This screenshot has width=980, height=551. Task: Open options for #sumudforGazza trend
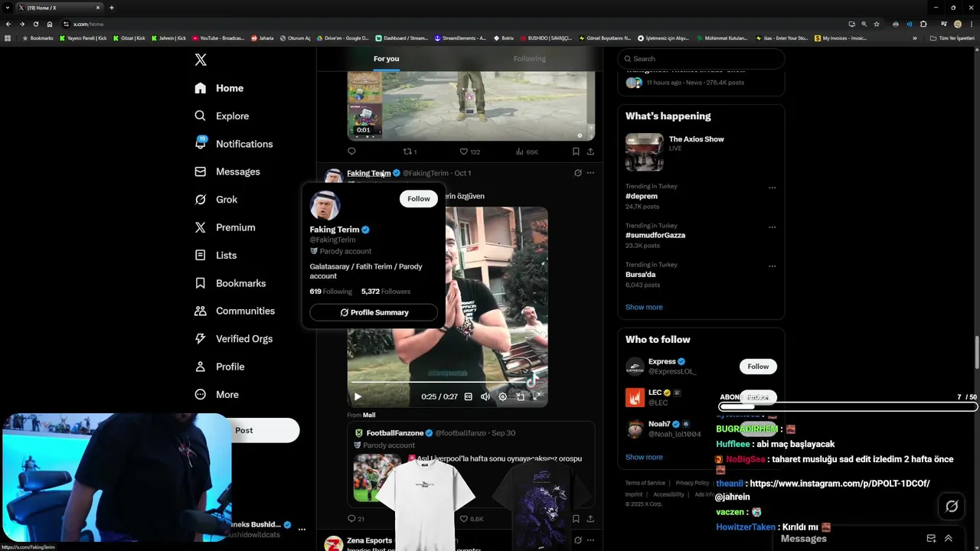772,227
